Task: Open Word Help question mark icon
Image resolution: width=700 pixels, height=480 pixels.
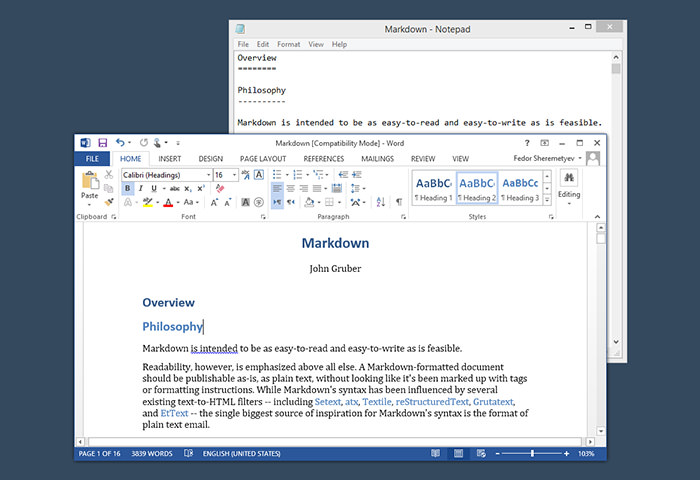Action: (x=527, y=143)
